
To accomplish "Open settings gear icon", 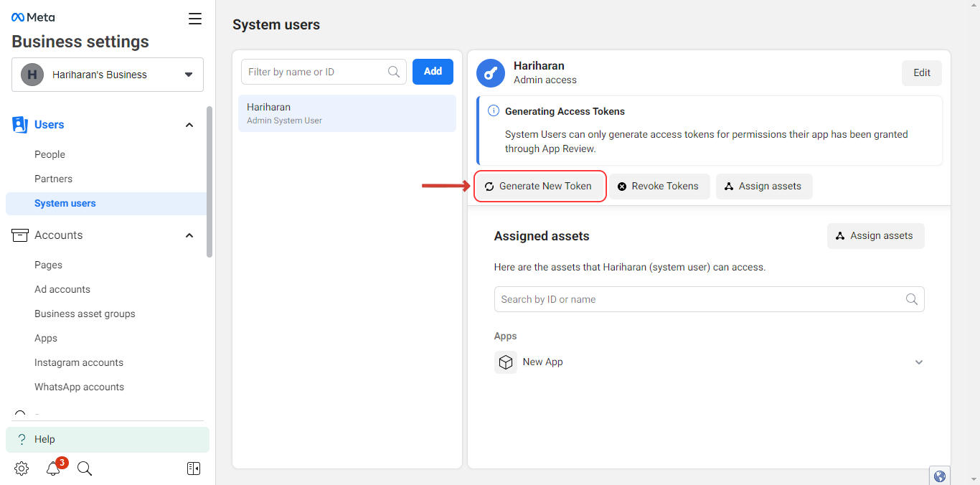I will [x=22, y=468].
